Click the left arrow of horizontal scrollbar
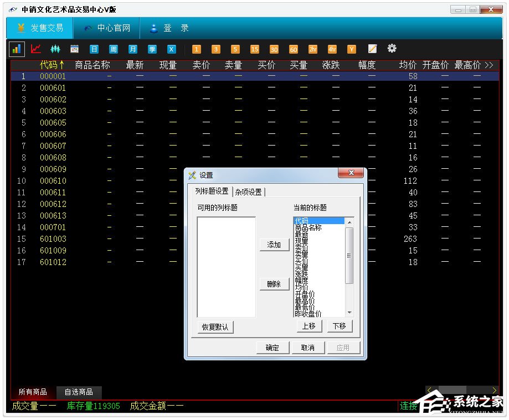 tap(429, 390)
